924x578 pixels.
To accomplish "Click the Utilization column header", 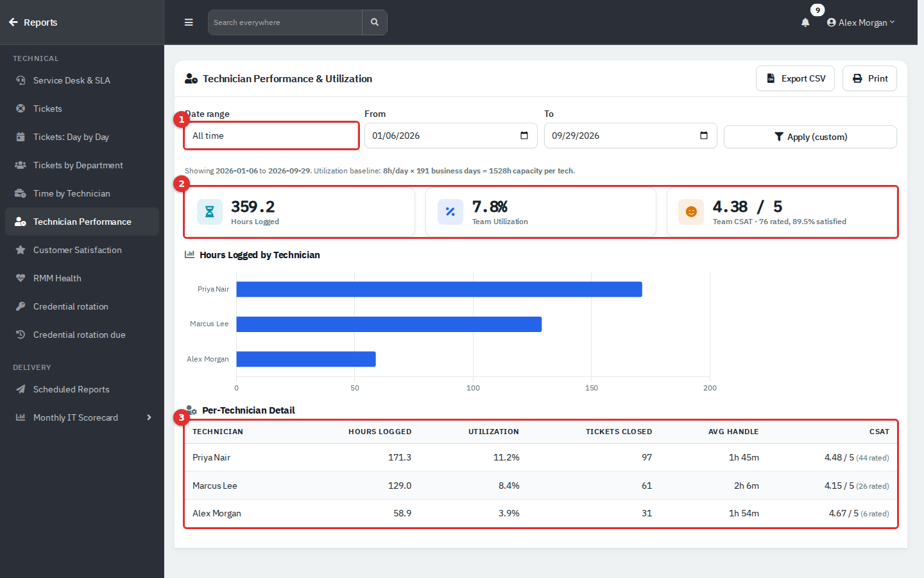I will [x=493, y=432].
